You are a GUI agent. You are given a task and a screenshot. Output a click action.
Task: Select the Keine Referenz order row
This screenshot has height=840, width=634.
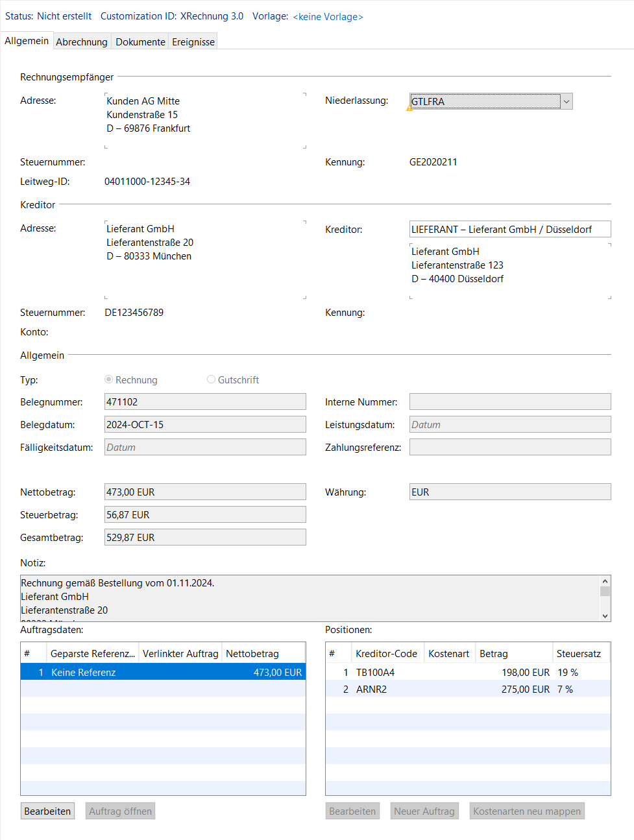[163, 672]
